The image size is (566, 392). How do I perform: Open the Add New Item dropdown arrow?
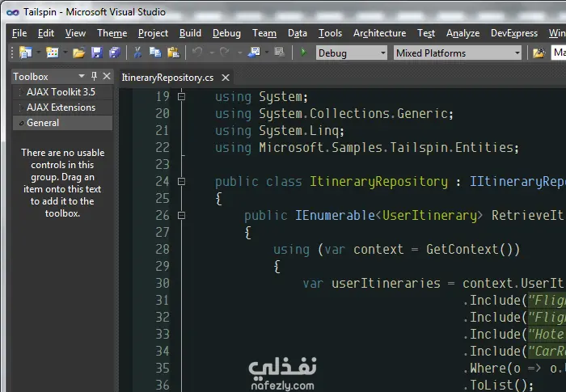[x=65, y=53]
